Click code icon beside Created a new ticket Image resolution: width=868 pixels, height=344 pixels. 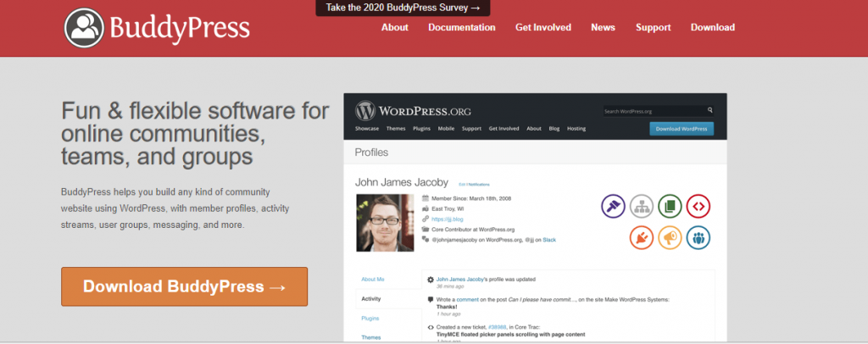(431, 327)
